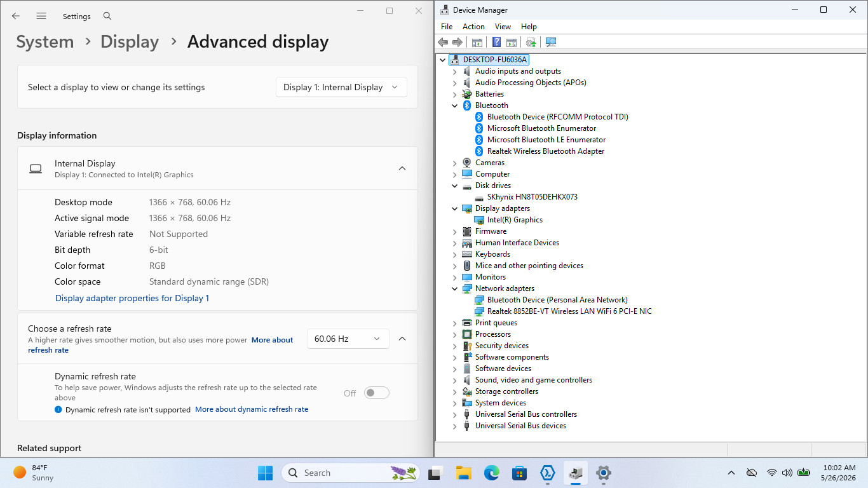Collapse the Bluetooth node in Device Manager
This screenshot has width=868, height=488.
click(454, 105)
